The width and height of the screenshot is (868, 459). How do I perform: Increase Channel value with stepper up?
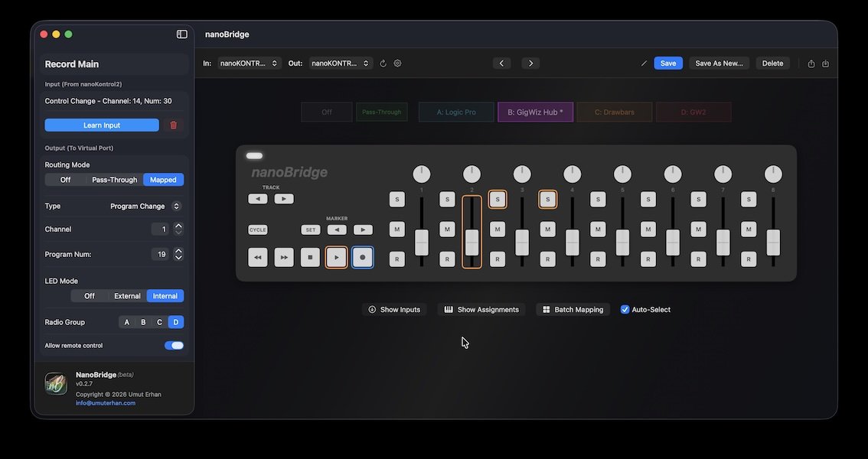pos(178,226)
